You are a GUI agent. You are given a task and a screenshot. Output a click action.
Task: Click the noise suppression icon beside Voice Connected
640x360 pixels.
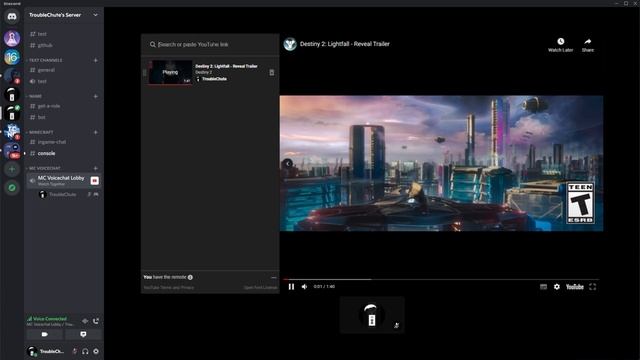click(x=85, y=321)
